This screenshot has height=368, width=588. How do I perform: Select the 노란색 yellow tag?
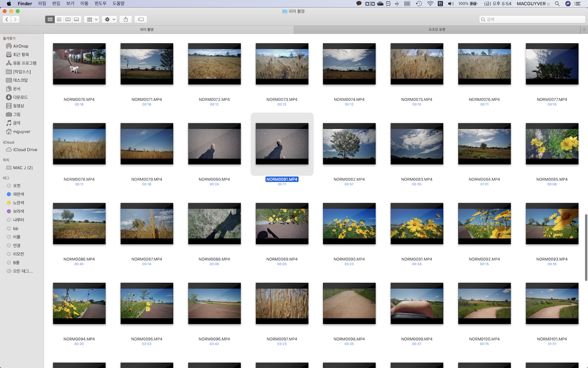[18, 203]
